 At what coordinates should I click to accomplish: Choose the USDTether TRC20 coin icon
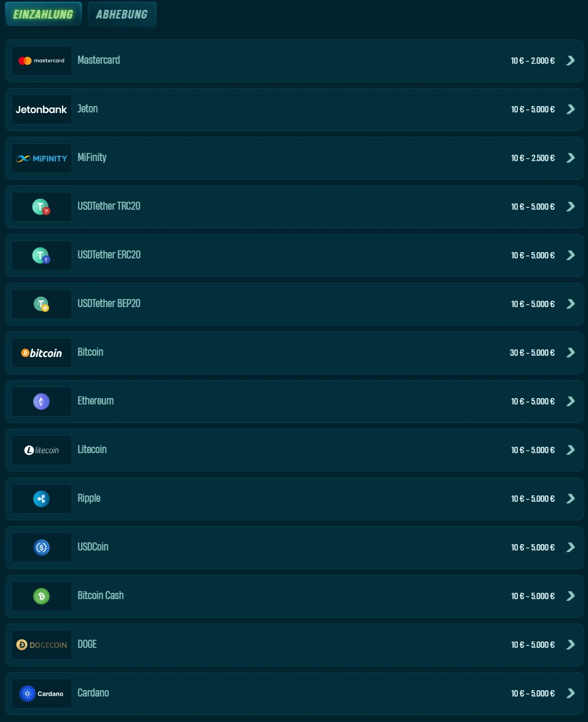click(x=42, y=207)
